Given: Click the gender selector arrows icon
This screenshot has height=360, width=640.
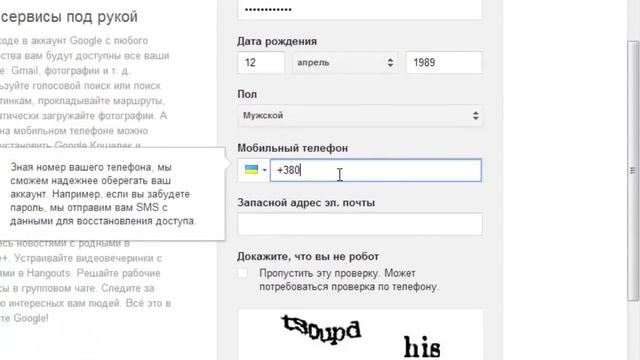Looking at the screenshot, I should [x=476, y=116].
